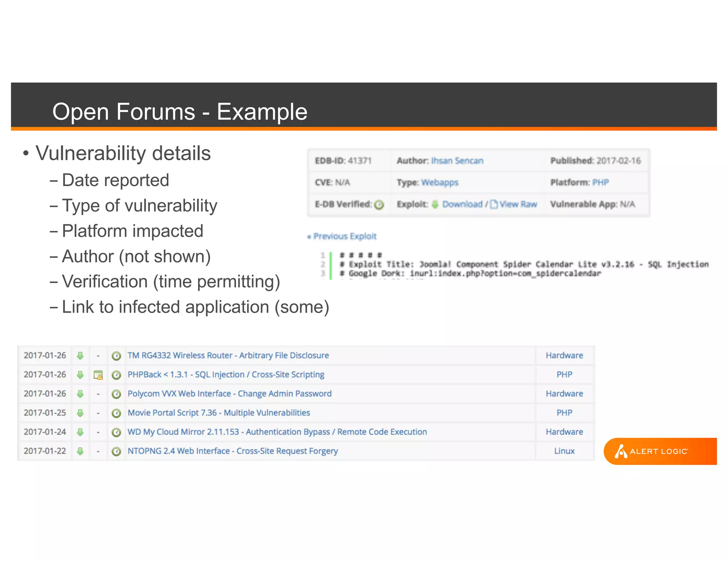Click the Date reported bullet
The image size is (728, 562).
click(116, 180)
